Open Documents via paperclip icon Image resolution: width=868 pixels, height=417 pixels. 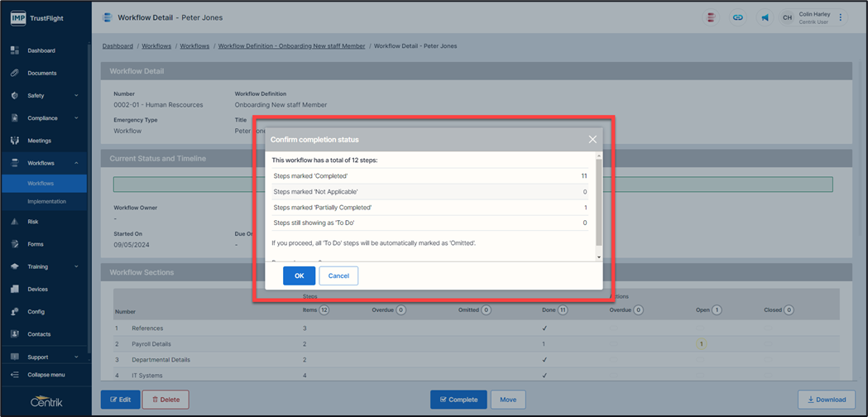coord(15,73)
